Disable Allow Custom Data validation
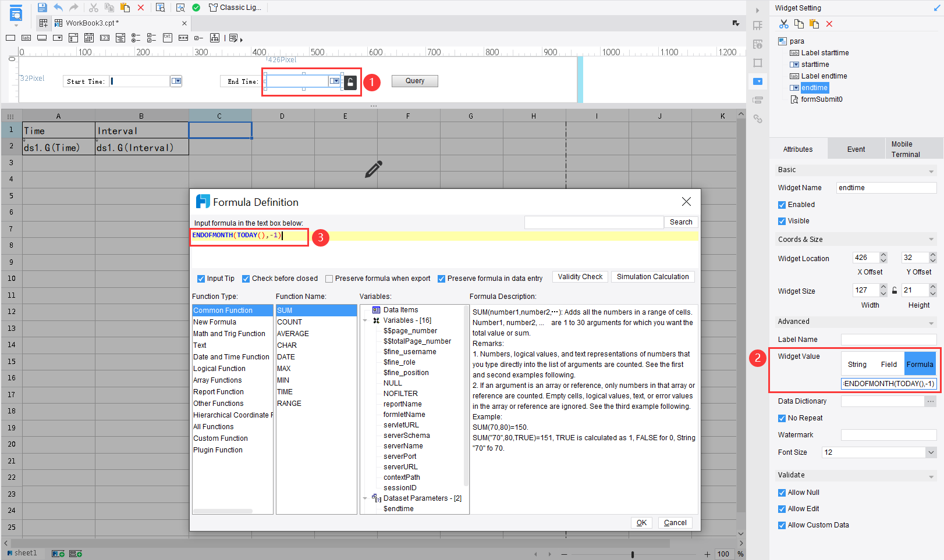 pyautogui.click(x=782, y=525)
